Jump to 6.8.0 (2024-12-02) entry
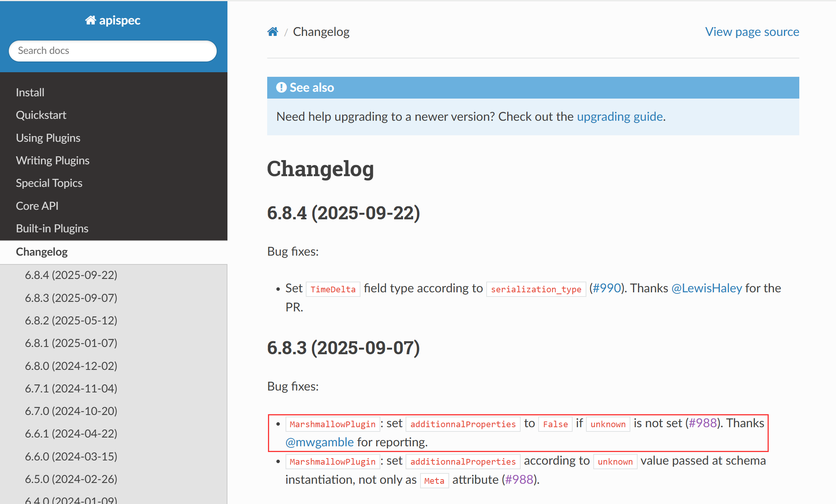The height and width of the screenshot is (504, 836). 71,366
